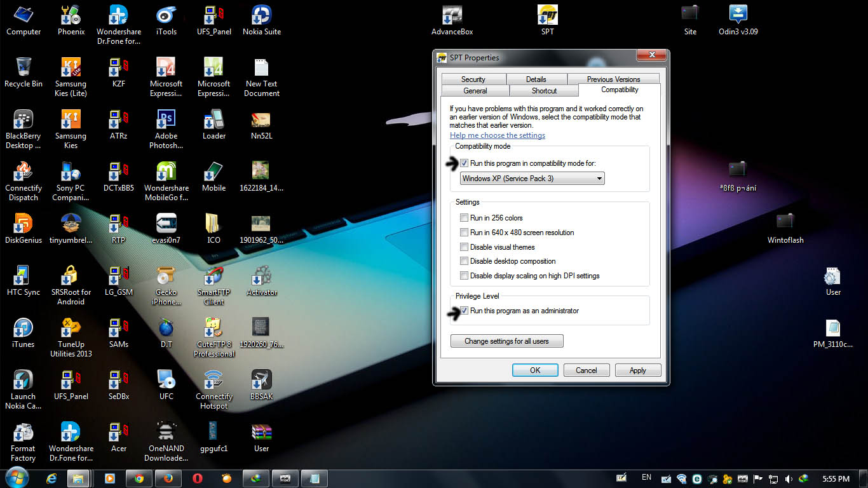The image size is (868, 488).
Task: Check 'Run in 640 x 480 screen resolution'
Action: 465,233
